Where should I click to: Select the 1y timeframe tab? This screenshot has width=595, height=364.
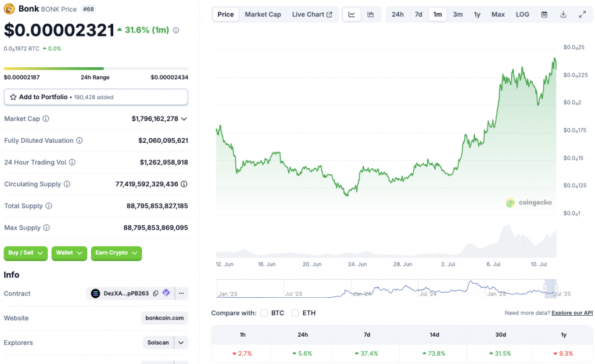pos(476,14)
